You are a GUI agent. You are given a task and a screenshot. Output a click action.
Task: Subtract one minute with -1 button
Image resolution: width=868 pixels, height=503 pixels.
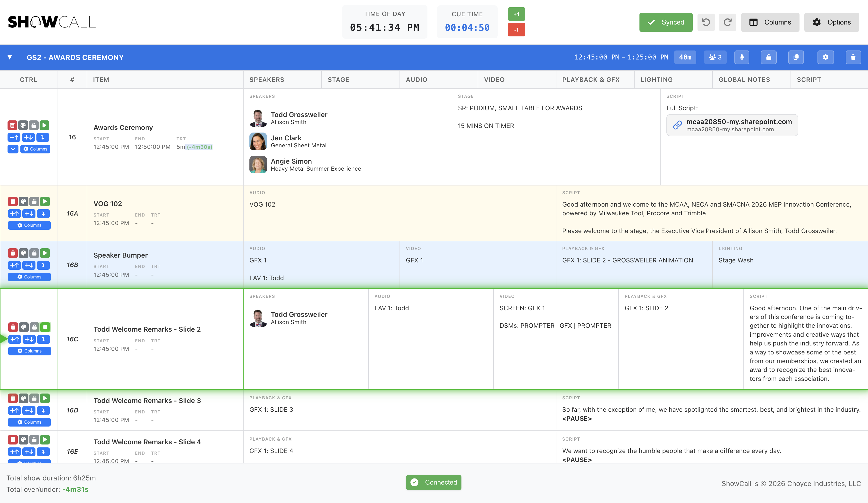[516, 30]
